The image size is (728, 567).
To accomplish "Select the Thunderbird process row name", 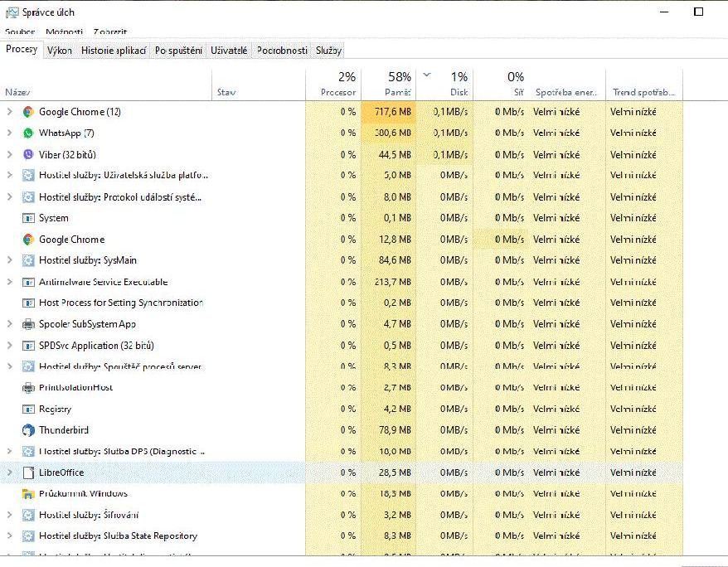I will (x=64, y=430).
